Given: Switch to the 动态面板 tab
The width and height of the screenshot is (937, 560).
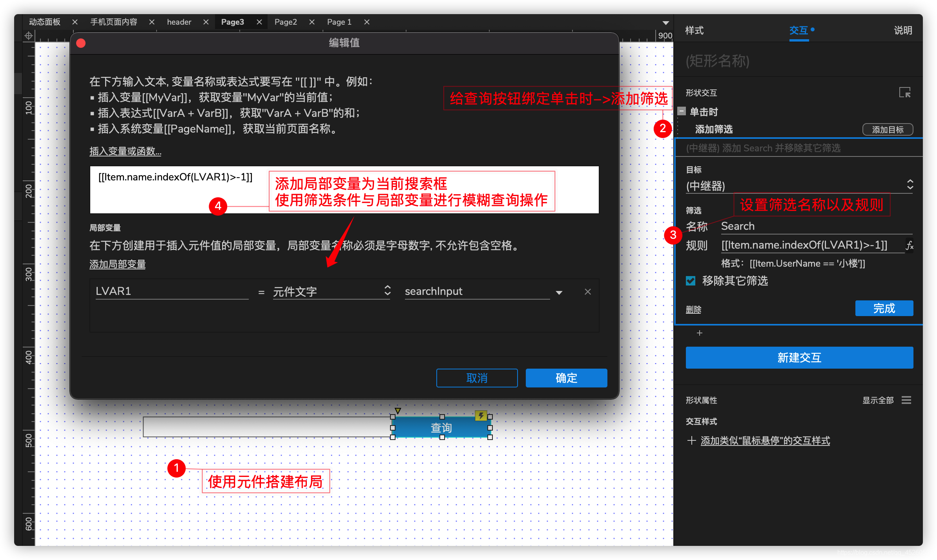Looking at the screenshot, I should 44,22.
